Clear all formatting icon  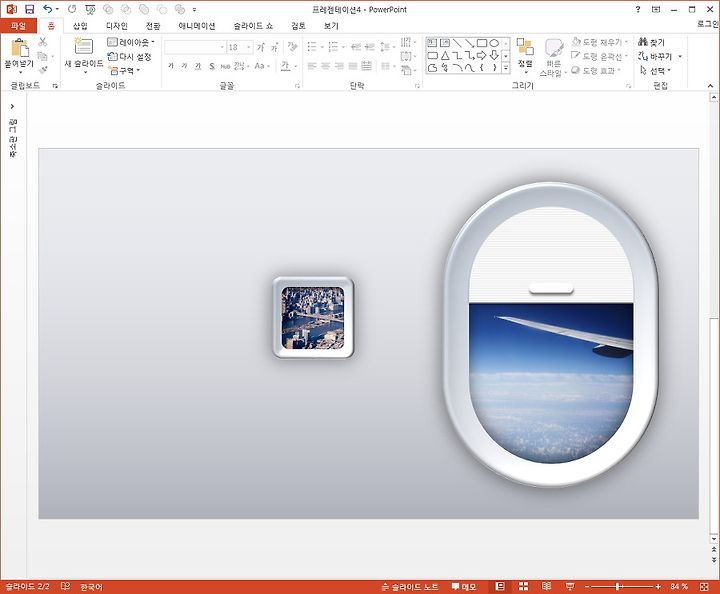coord(292,47)
